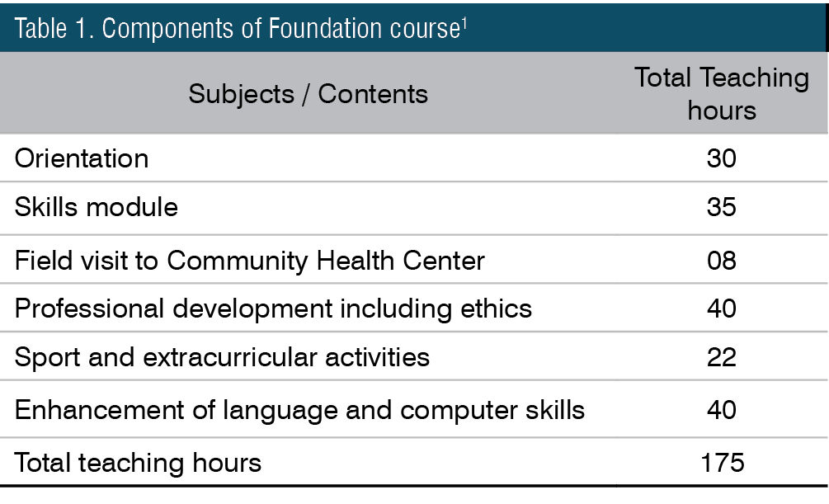Select the 'Subjects / Contents' column header
The width and height of the screenshot is (829, 504).
[x=309, y=94]
